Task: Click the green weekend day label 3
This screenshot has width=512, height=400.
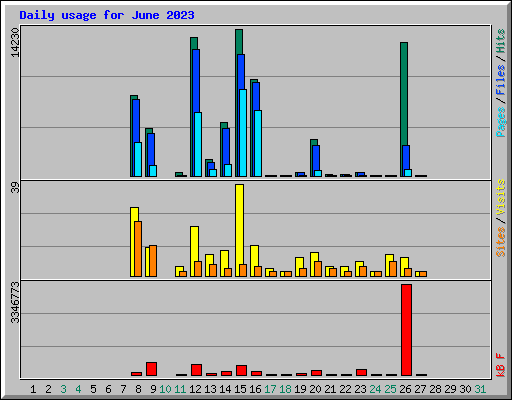Action: (x=63, y=389)
